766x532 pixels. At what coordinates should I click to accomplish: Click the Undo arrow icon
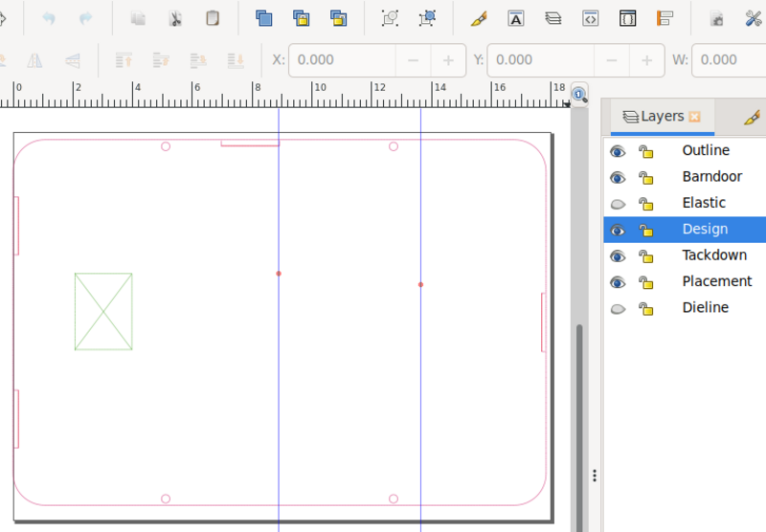tap(49, 18)
